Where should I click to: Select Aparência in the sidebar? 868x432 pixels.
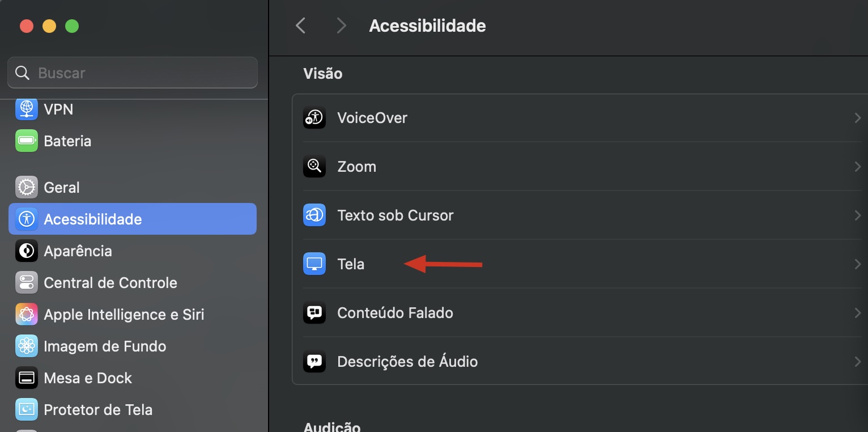78,251
